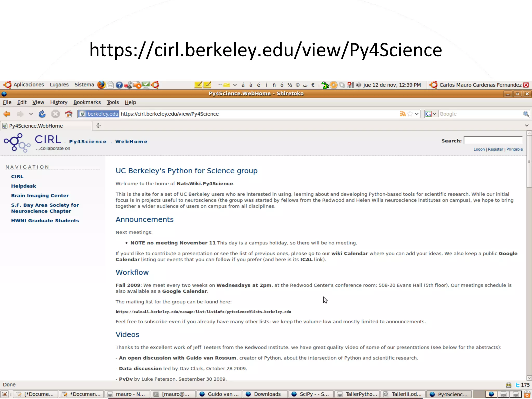Open the Py4Science breadcrumb link
This screenshot has height=399, width=532.
pos(88,142)
